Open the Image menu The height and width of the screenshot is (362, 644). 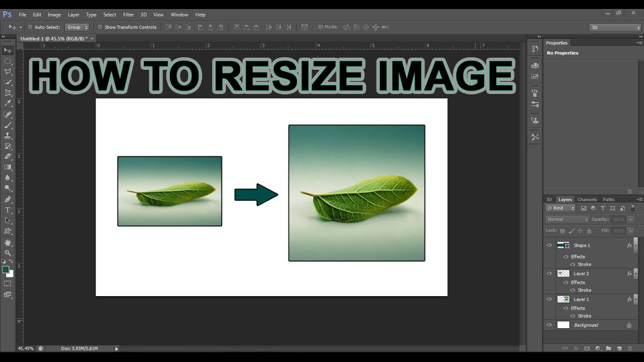point(54,15)
